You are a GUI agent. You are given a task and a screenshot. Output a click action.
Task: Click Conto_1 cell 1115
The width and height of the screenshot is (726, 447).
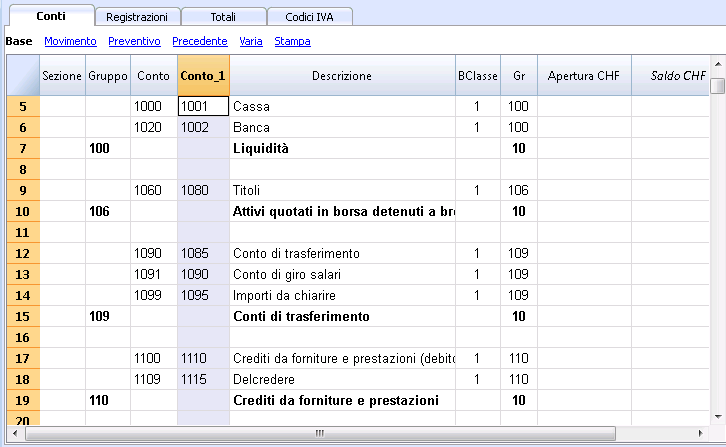(203, 379)
